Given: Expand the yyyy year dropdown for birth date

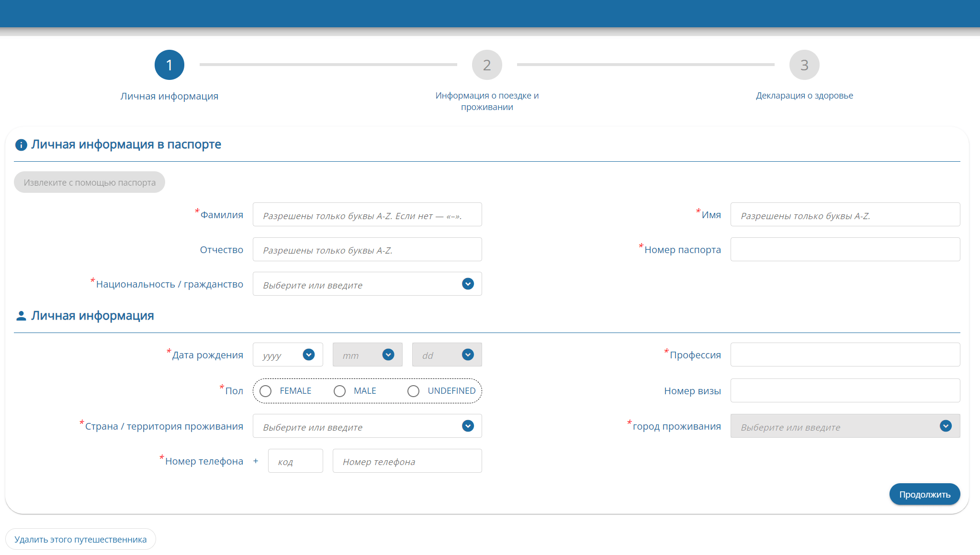Looking at the screenshot, I should (309, 355).
